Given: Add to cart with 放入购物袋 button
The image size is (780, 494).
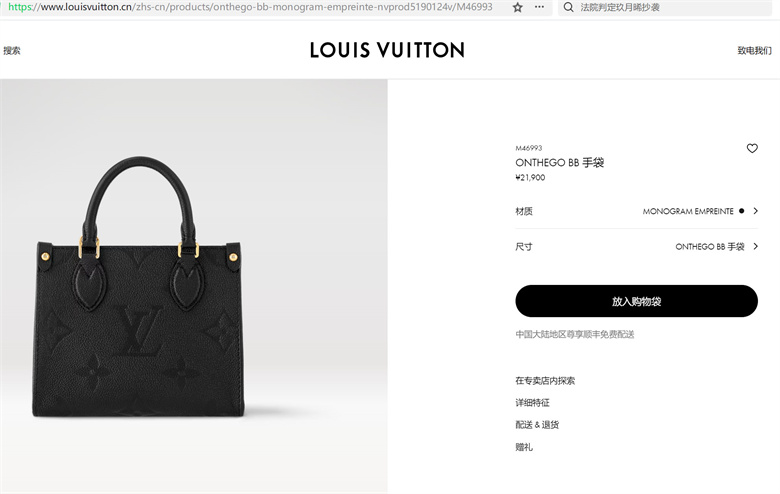Looking at the screenshot, I should coord(636,301).
